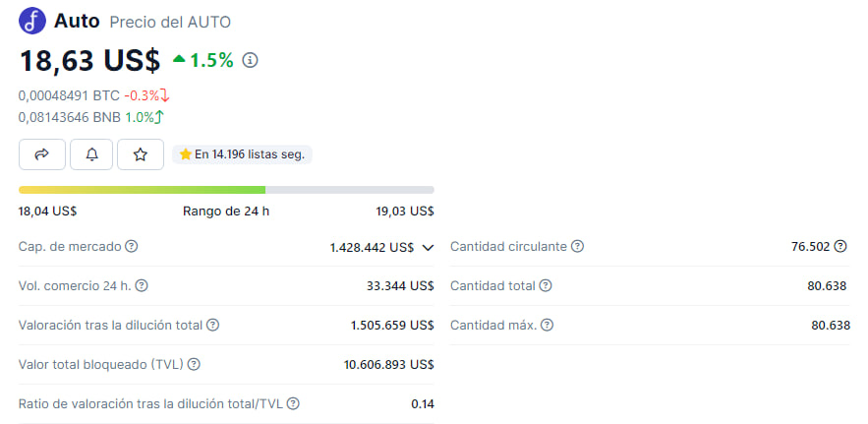Viewport: 868px width, 424px height.
Task: Click the Auto coin logo
Action: [32, 22]
